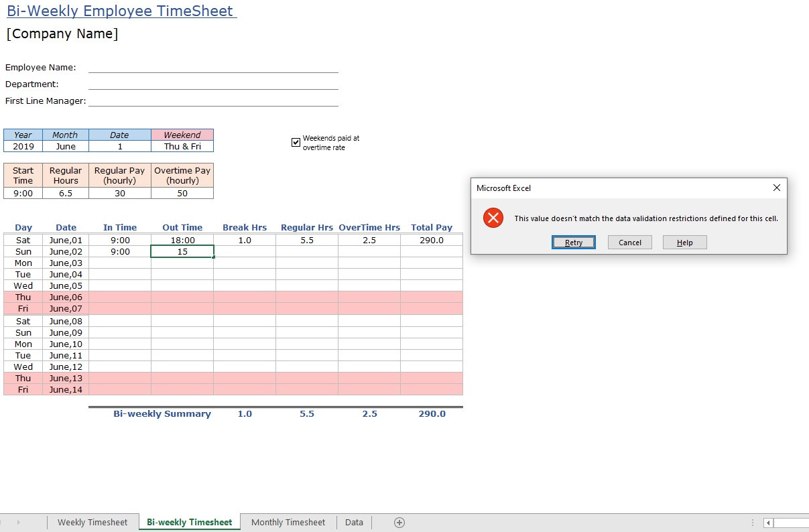Switch to Weekly Timesheet tab
This screenshot has width=809, height=532.
pyautogui.click(x=92, y=523)
